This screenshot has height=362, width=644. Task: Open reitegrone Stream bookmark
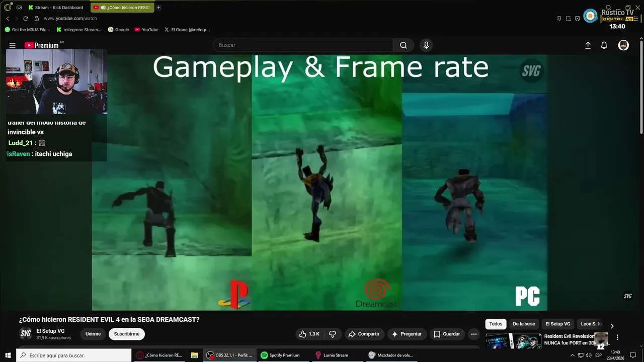coord(79,30)
